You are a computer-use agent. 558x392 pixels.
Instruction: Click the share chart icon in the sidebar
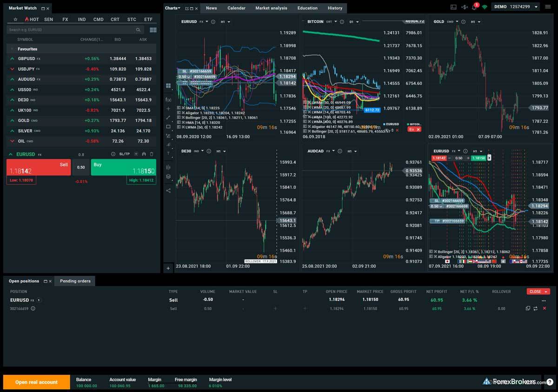click(x=168, y=190)
